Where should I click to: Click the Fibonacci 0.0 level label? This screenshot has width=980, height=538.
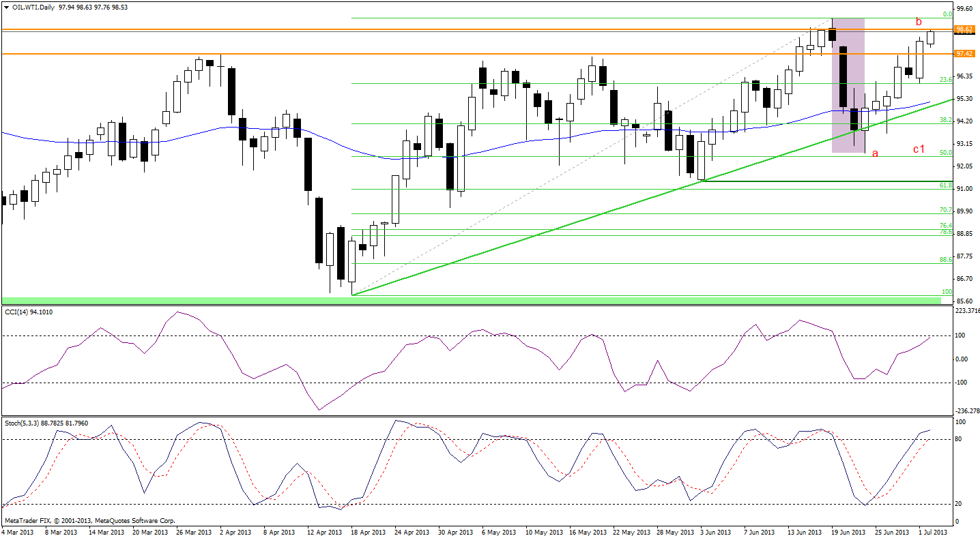click(947, 14)
